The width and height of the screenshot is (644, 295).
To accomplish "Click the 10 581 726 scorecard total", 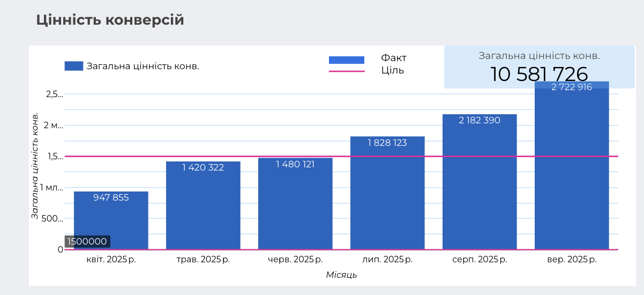I will click(538, 75).
